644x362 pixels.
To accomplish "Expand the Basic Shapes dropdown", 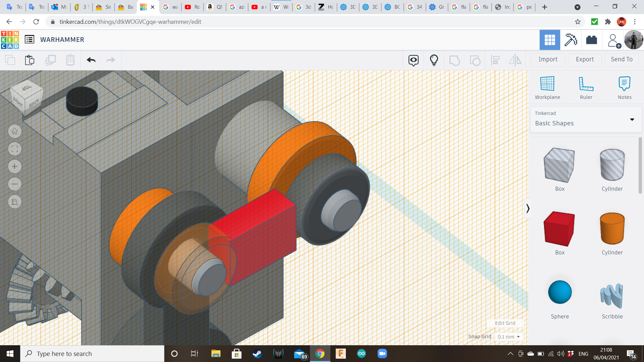I will (632, 119).
